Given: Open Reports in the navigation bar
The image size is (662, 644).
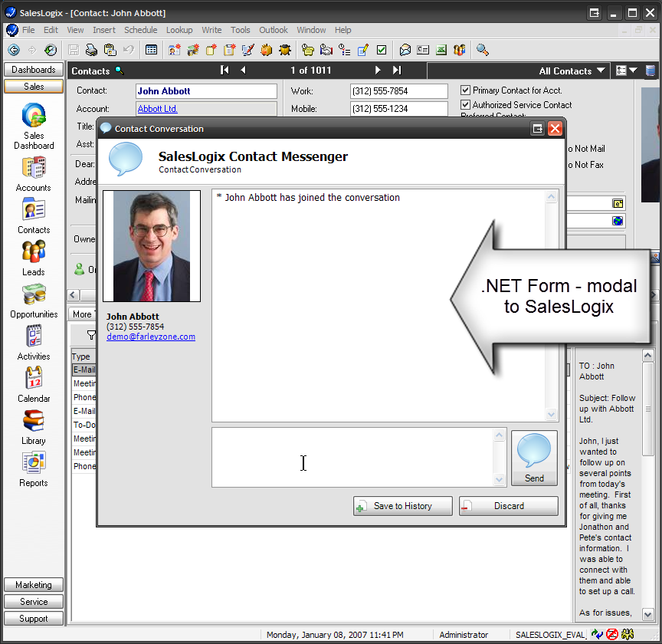Looking at the screenshot, I should [34, 469].
